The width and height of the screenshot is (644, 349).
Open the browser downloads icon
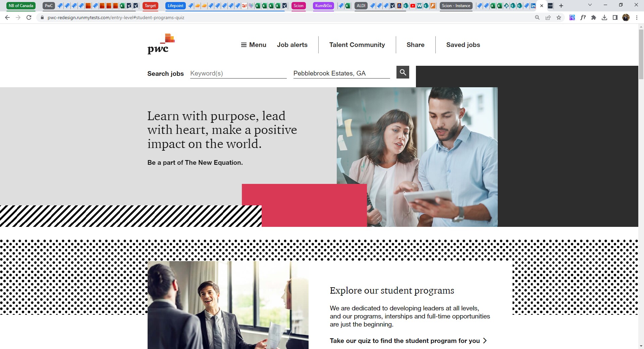point(604,17)
